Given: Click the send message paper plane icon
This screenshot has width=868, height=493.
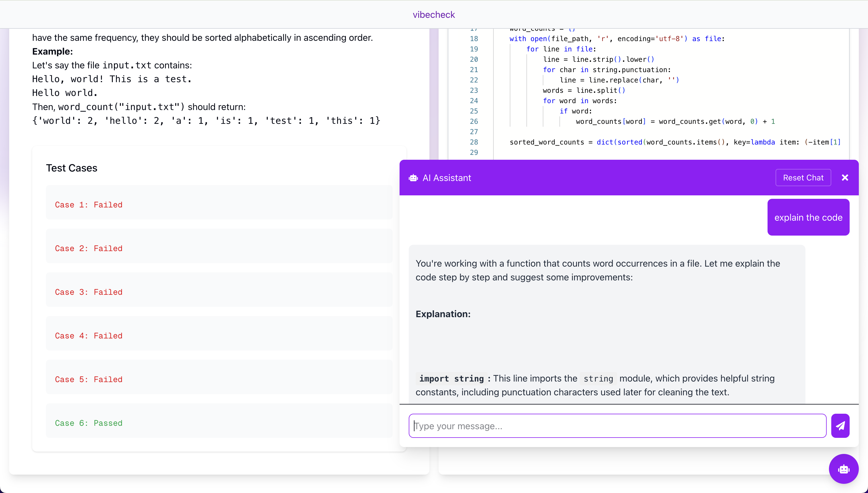Looking at the screenshot, I should [840, 425].
